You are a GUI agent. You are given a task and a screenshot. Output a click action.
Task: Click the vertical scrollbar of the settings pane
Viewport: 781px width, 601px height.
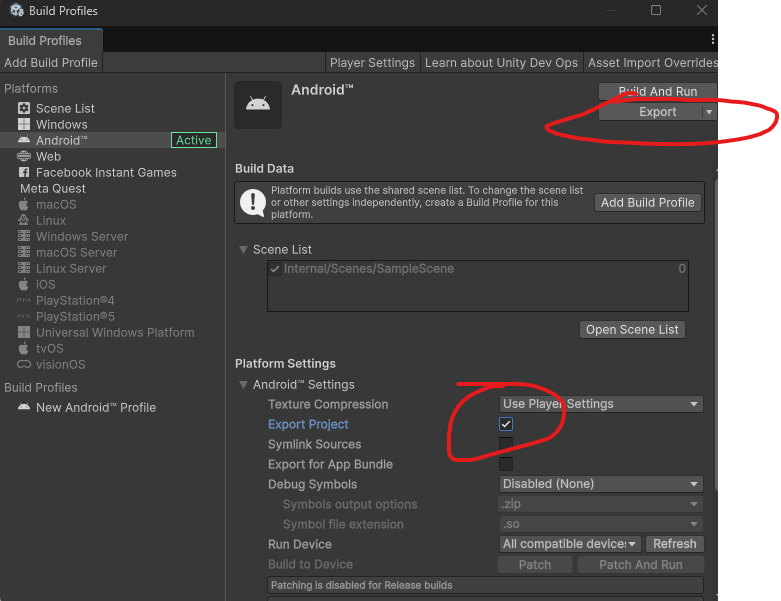(716, 334)
